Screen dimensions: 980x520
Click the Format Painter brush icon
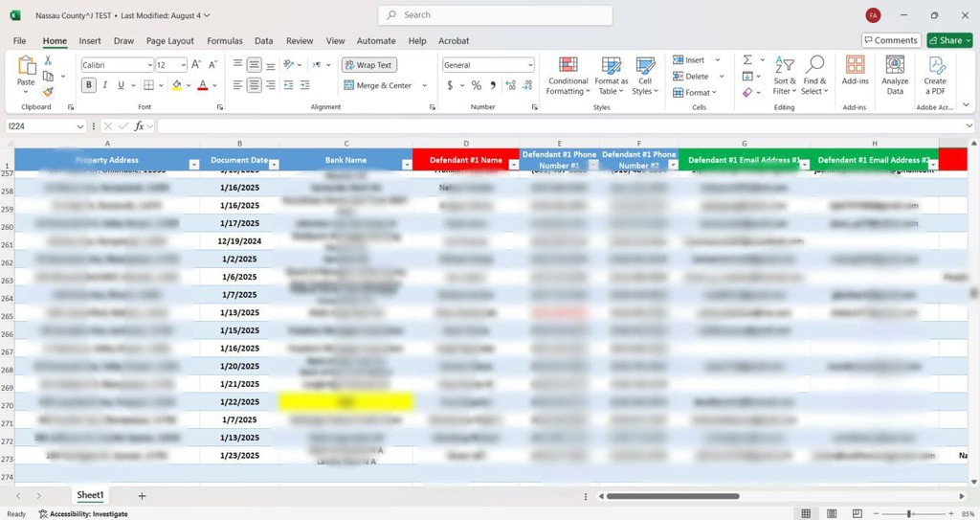tap(48, 93)
